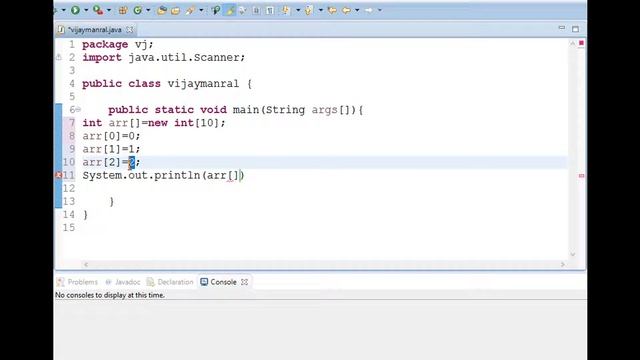
Task: Click the Last Edit Location arrow icon
Action: 333,10
